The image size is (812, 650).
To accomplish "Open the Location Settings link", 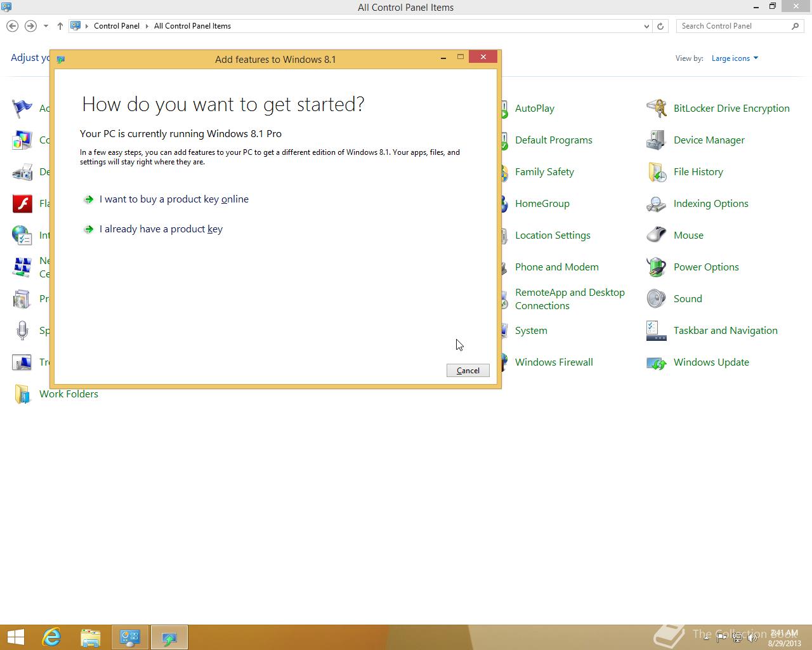I will 553,235.
